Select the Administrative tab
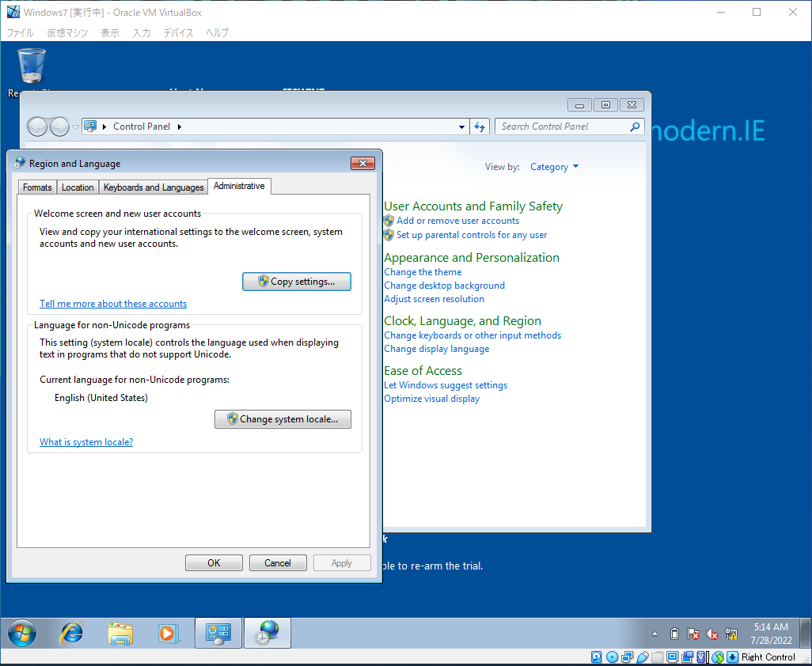This screenshot has height=666, width=812. (x=239, y=187)
